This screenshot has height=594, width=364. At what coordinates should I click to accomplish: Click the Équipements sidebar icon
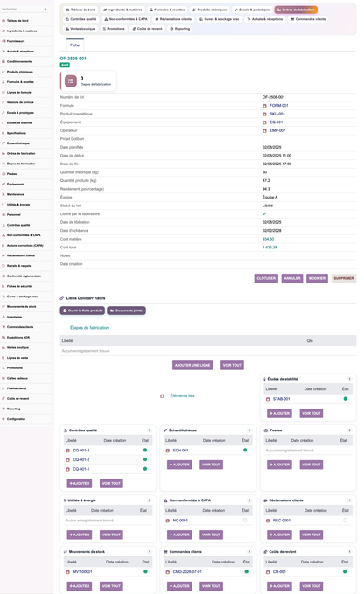[x=3, y=185]
